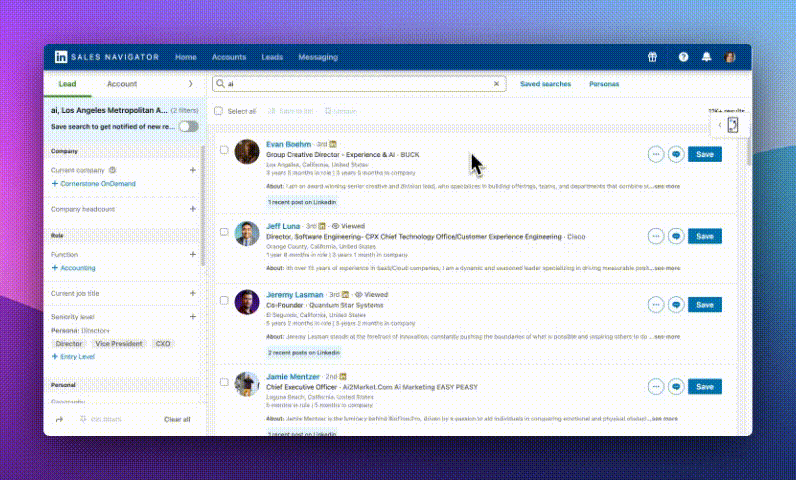The image size is (796, 480).
Task: Expand Evan Boehm's About with see more
Action: point(667,186)
